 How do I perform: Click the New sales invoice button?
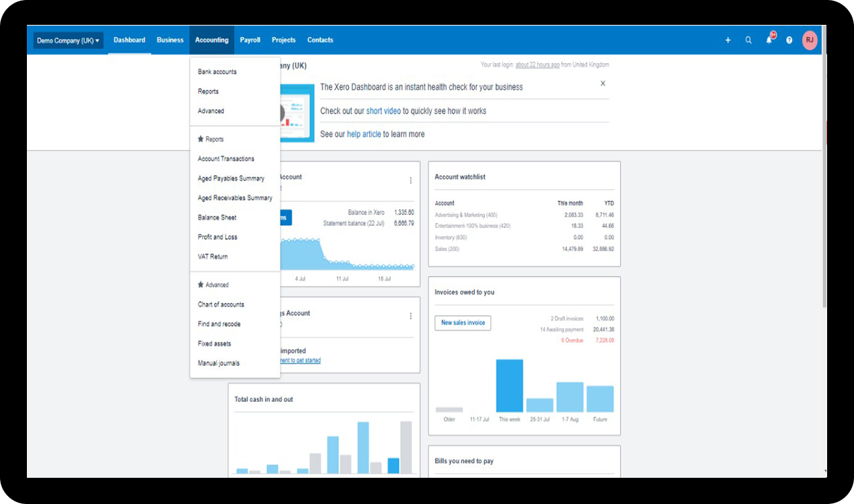(x=463, y=323)
